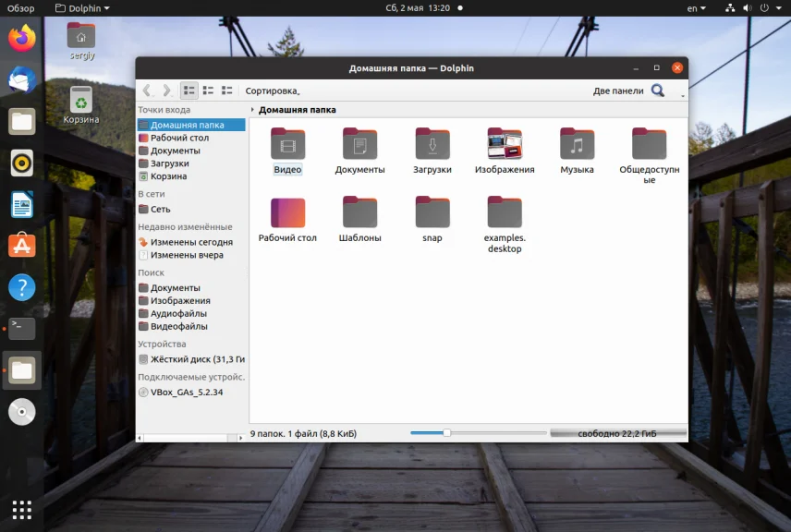The image size is (791, 532).
Task: Switch to icons view mode
Action: tap(189, 91)
